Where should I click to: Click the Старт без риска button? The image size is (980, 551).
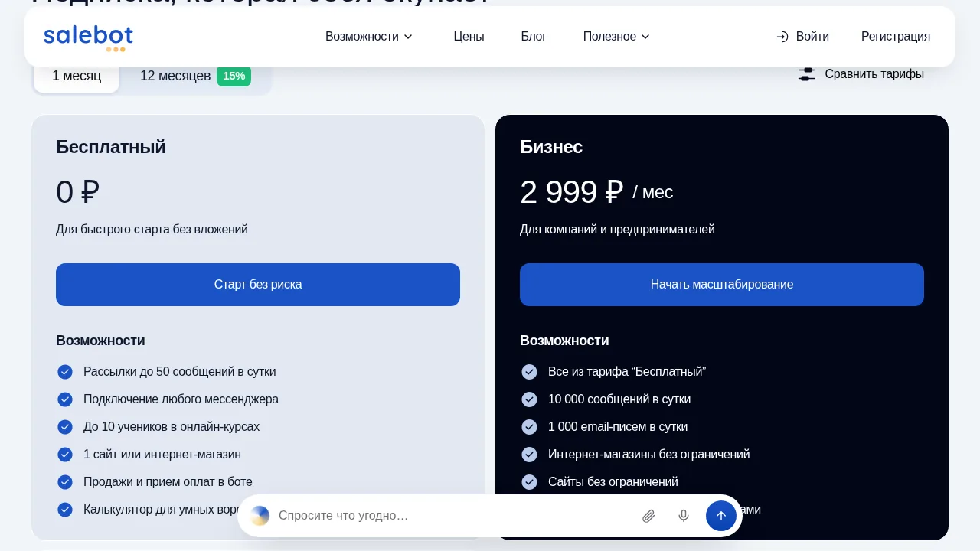click(x=258, y=285)
